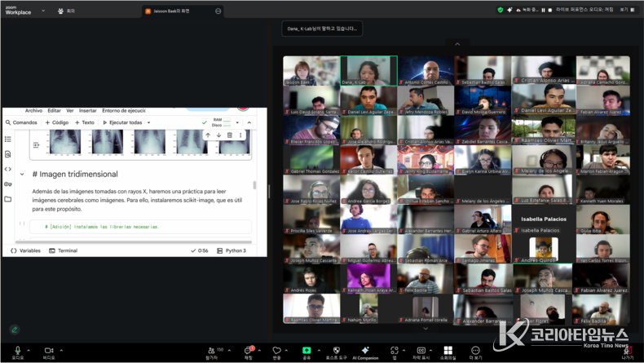This screenshot has height=363, width=644.
Task: Click Isabella Palacios participant video tile
Action: [x=545, y=219]
